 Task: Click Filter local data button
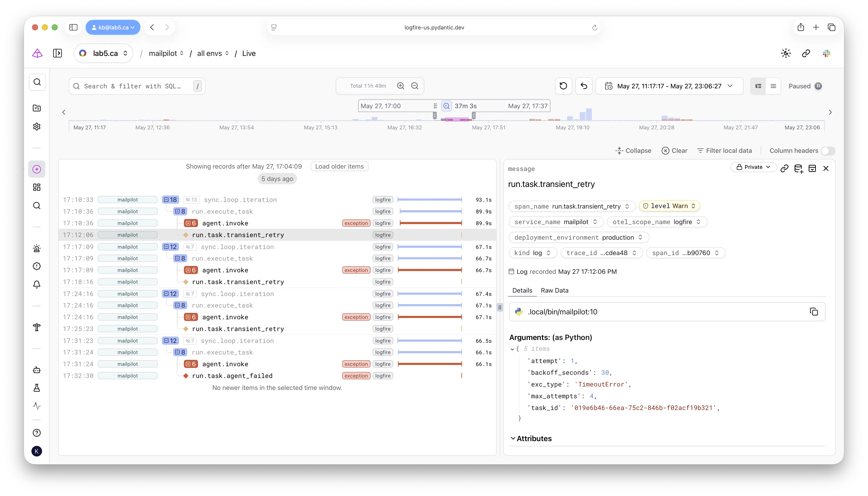point(724,151)
